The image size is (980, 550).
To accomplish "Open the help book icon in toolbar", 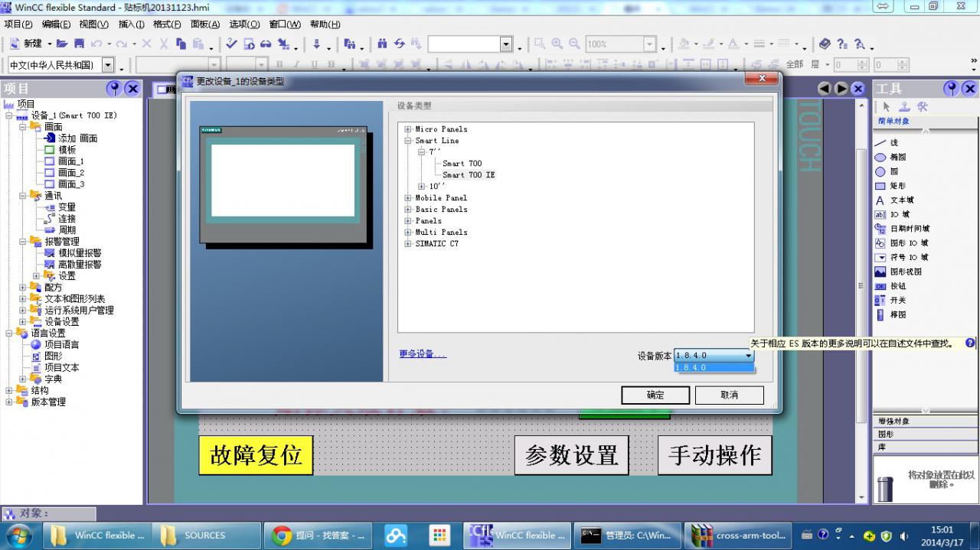I will (x=825, y=44).
